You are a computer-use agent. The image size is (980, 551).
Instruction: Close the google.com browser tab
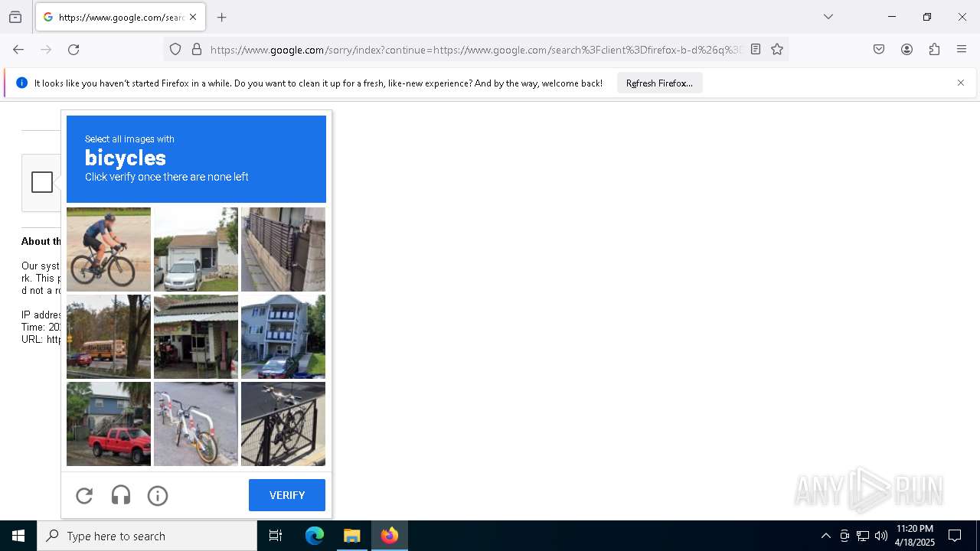(193, 17)
